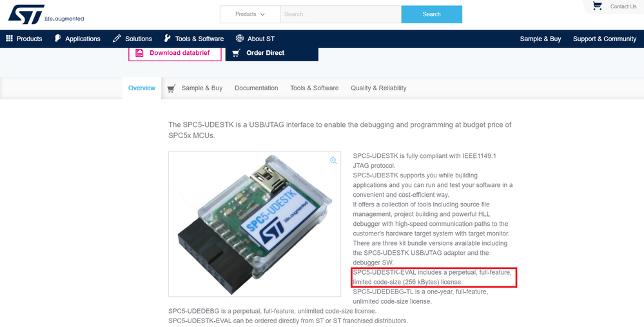Screen dimensions: 644x327
Task: Click the Tools & Software wrench icon
Action: (167, 38)
